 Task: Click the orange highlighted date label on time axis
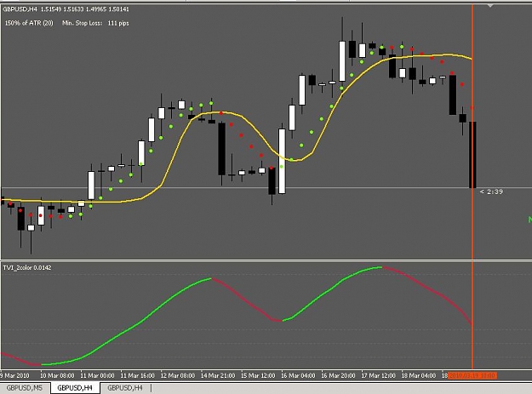(x=472, y=375)
